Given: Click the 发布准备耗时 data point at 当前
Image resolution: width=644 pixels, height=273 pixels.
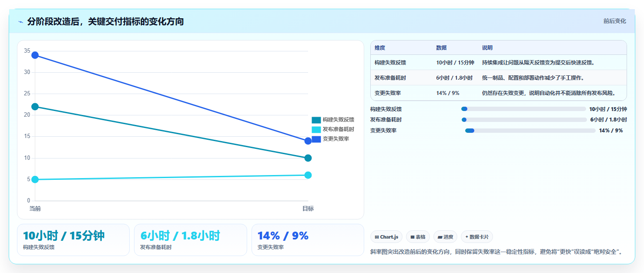Looking at the screenshot, I should [x=35, y=179].
